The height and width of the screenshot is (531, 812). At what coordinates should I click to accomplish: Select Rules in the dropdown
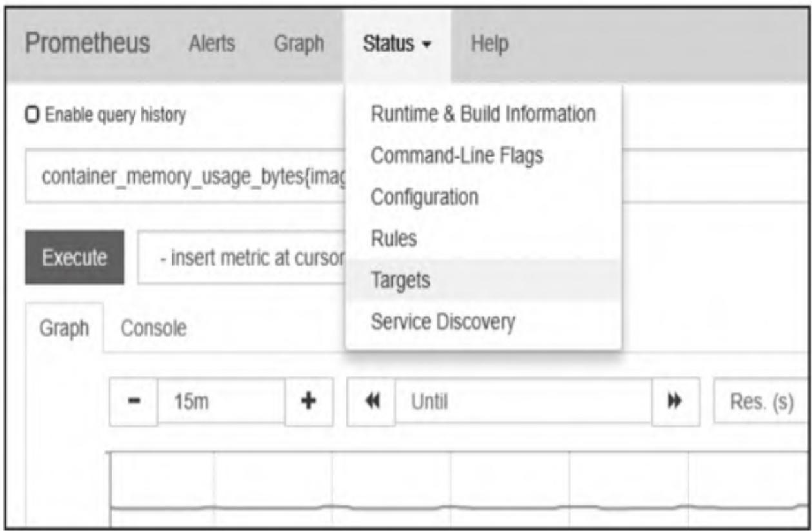(x=393, y=239)
